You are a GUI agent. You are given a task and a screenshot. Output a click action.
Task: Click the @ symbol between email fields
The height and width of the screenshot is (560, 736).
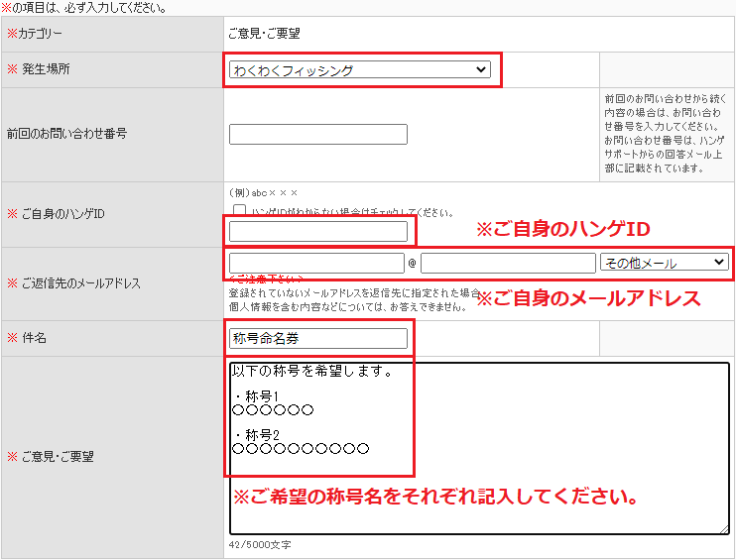pos(413,264)
